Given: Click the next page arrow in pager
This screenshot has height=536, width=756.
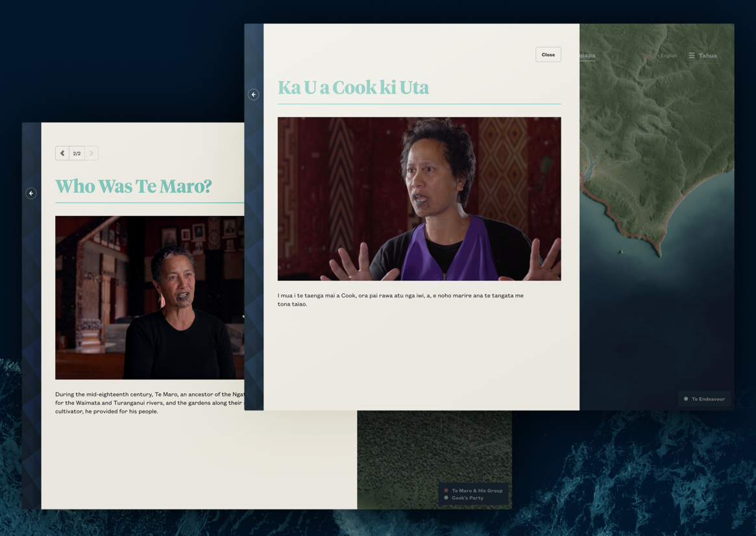Looking at the screenshot, I should tap(91, 154).
